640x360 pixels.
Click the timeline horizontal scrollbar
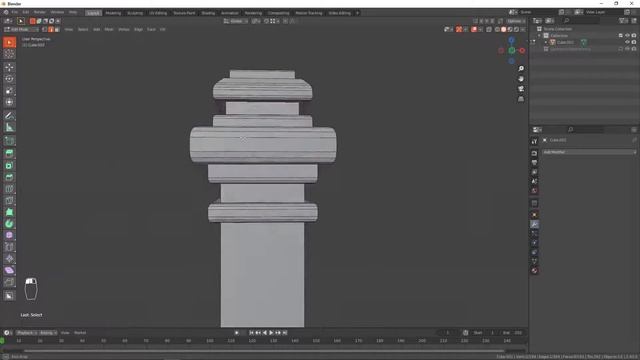pos(264,351)
